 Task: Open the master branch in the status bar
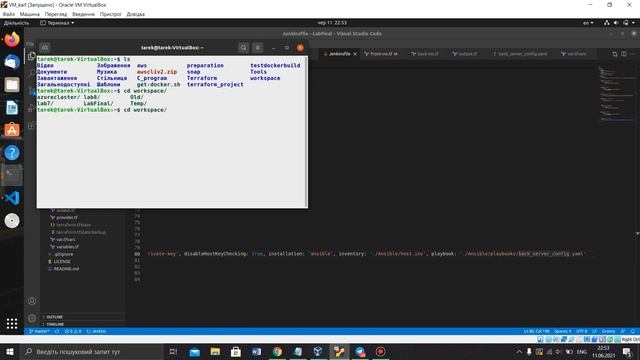tap(39, 331)
